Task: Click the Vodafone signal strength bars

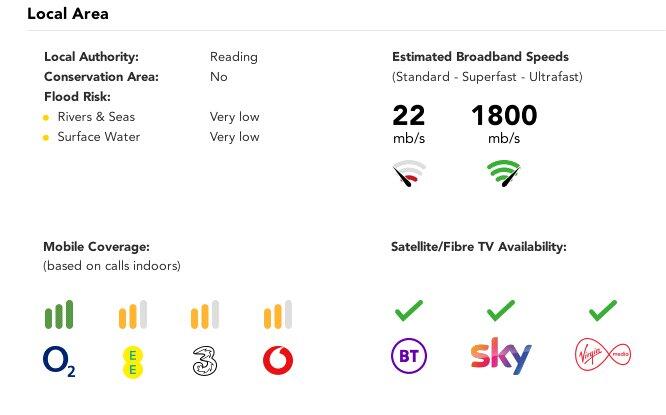Action: pyautogui.click(x=277, y=314)
